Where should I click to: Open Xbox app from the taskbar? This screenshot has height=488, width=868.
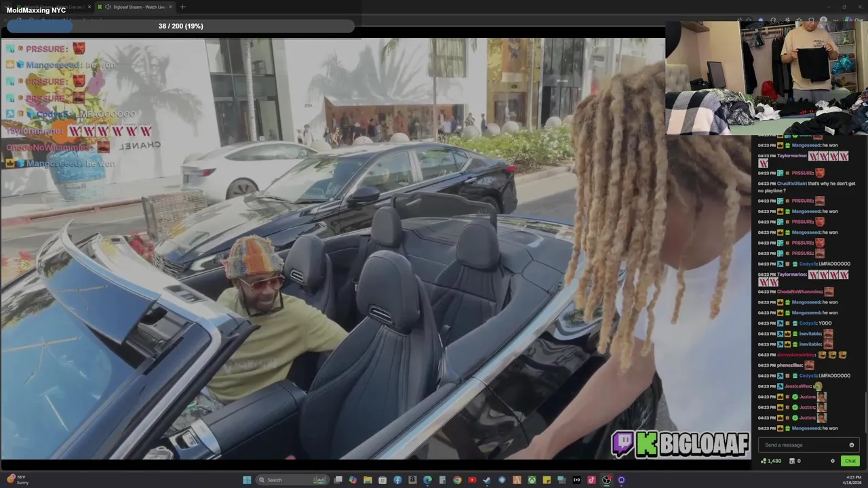(x=532, y=480)
